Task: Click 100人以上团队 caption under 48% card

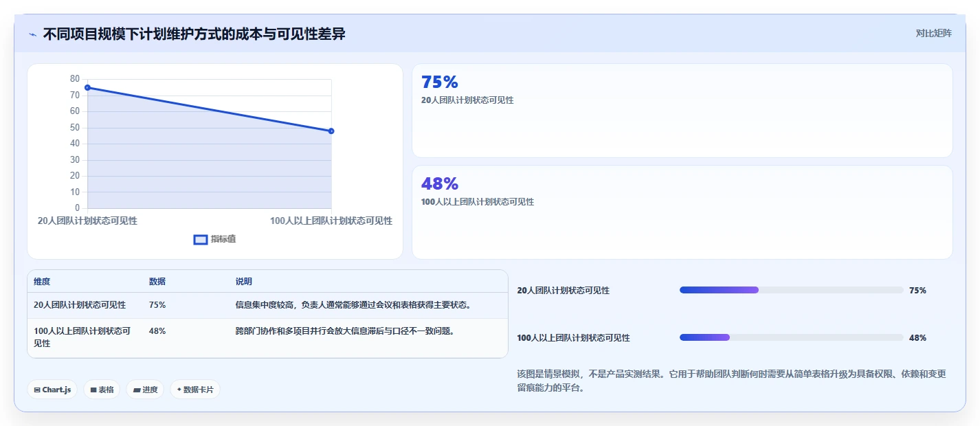Action: [478, 202]
